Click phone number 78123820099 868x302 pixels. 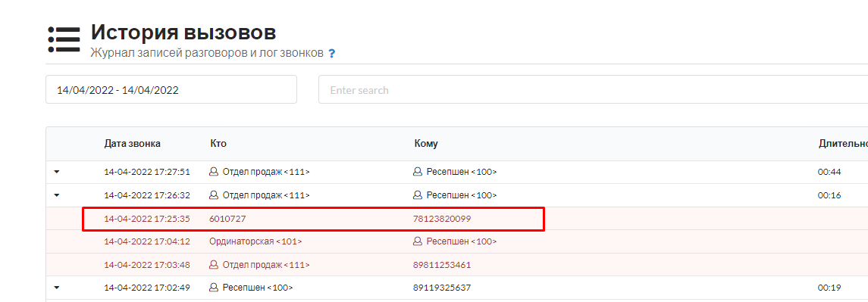pos(442,219)
